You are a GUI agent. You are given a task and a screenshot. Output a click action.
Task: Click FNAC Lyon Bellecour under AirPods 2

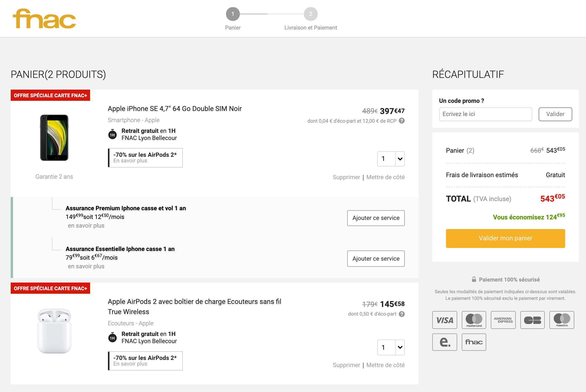[x=149, y=341]
